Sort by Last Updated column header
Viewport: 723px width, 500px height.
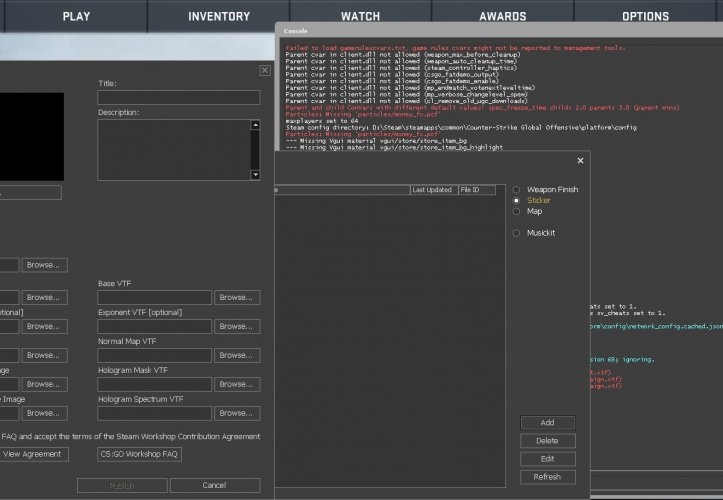tap(433, 190)
